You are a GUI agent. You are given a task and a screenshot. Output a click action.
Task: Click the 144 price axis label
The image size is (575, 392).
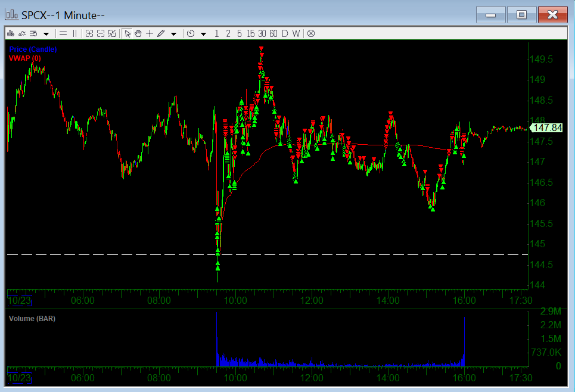pyautogui.click(x=537, y=285)
